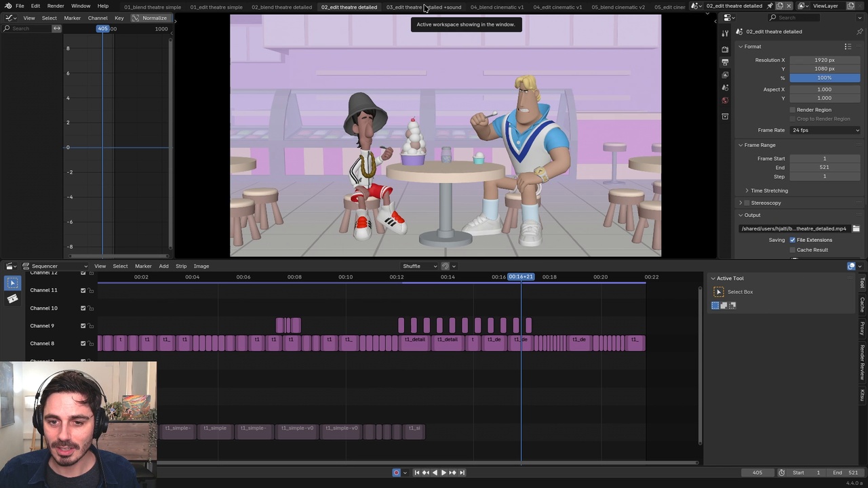Open the Shuffle overlap mode dropdown
Screen dimensions: 868x488
[420, 266]
